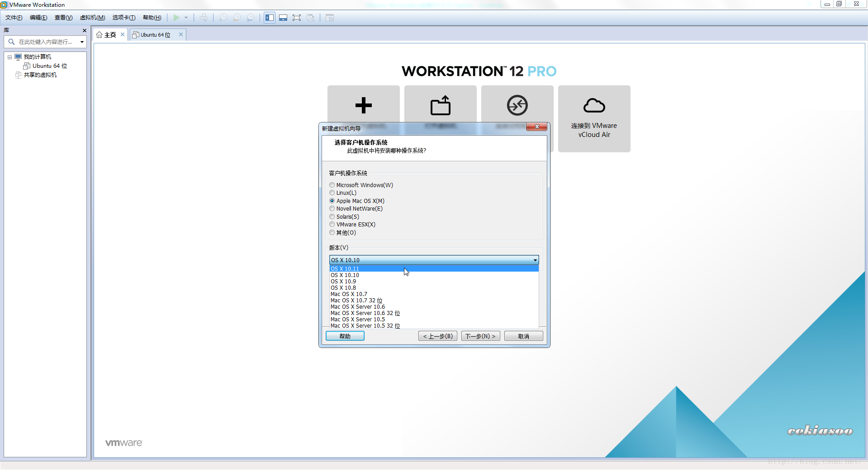Choose Mac OS X 10.7 list option
This screenshot has width=868, height=470.
click(434, 294)
